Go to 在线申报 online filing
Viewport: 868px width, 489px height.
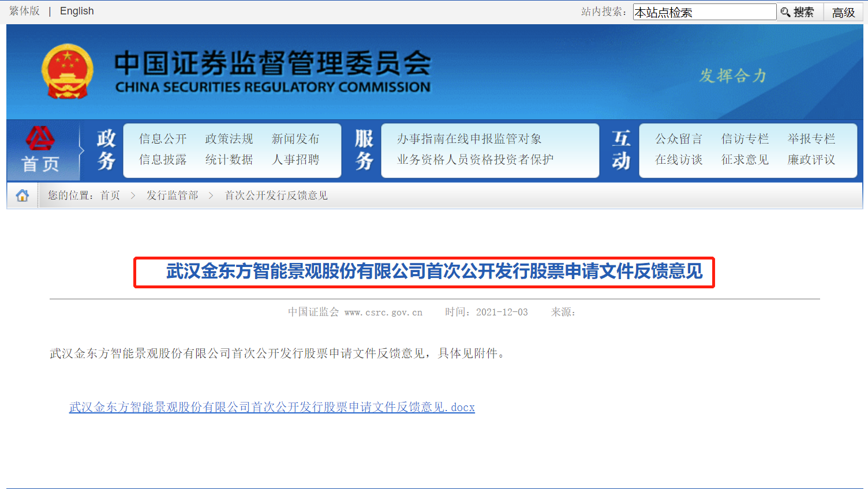[469, 139]
